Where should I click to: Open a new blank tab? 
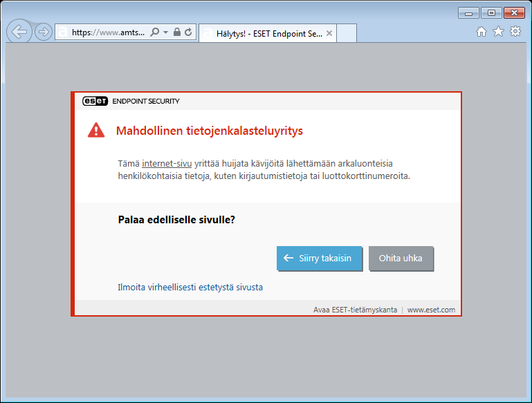point(347,32)
